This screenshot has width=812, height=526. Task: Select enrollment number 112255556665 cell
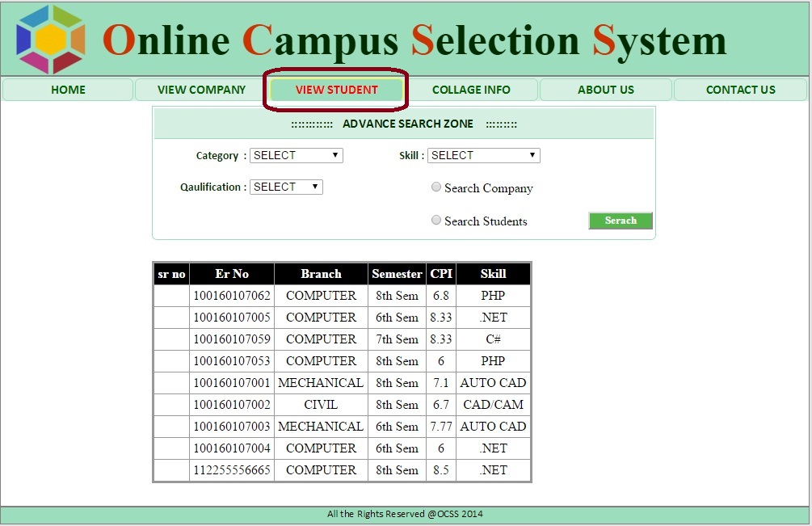pos(232,470)
